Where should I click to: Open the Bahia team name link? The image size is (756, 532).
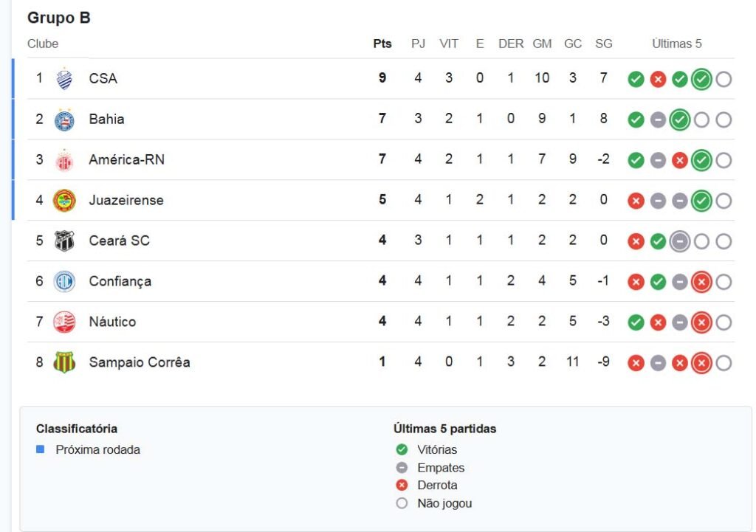(x=106, y=119)
